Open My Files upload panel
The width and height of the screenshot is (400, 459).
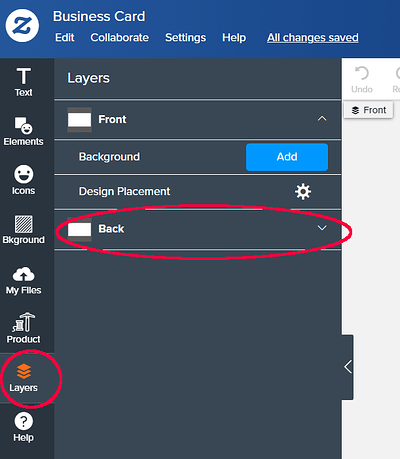(x=23, y=280)
